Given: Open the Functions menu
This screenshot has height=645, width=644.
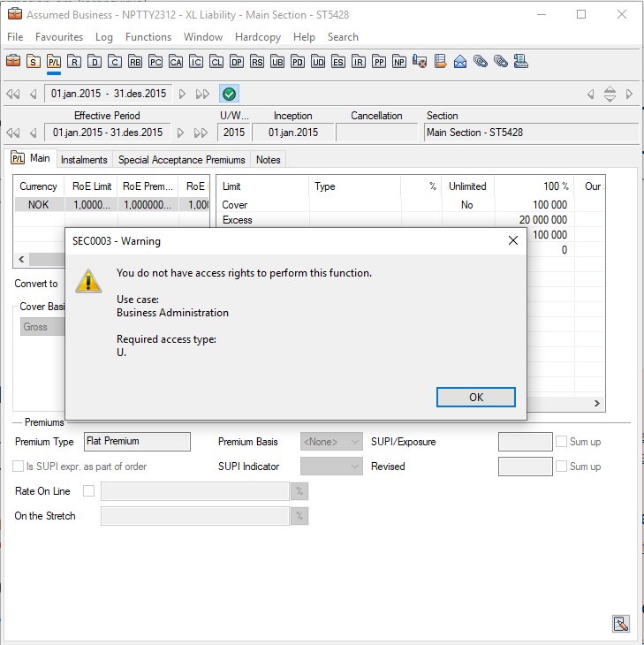Looking at the screenshot, I should (x=148, y=37).
